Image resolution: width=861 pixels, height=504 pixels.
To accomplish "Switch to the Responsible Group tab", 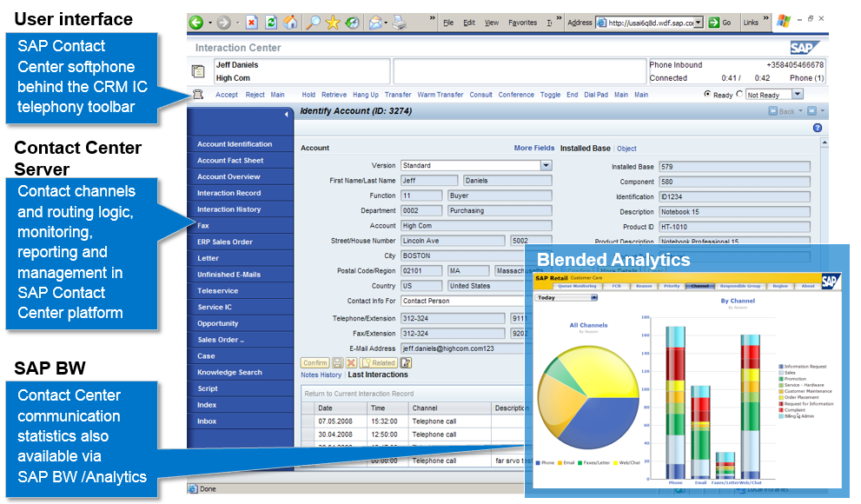I will (740, 286).
